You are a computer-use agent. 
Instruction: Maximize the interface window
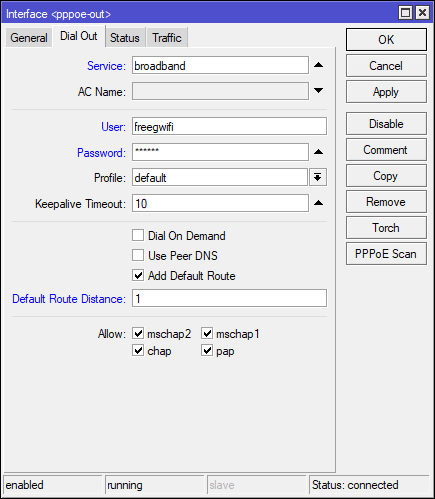(406, 13)
